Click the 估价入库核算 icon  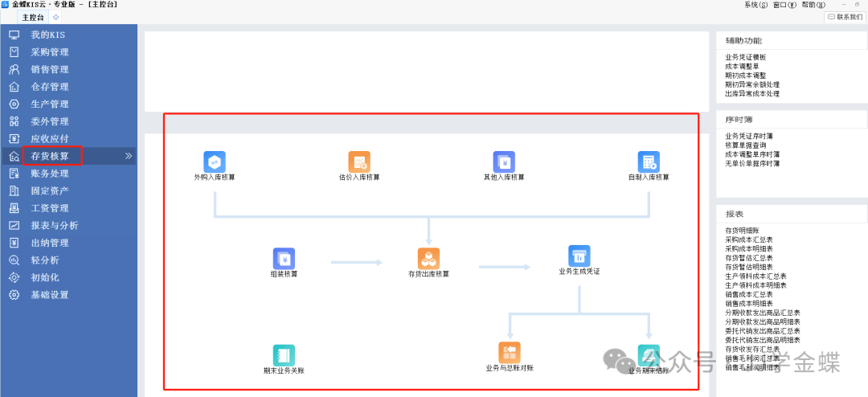(358, 162)
